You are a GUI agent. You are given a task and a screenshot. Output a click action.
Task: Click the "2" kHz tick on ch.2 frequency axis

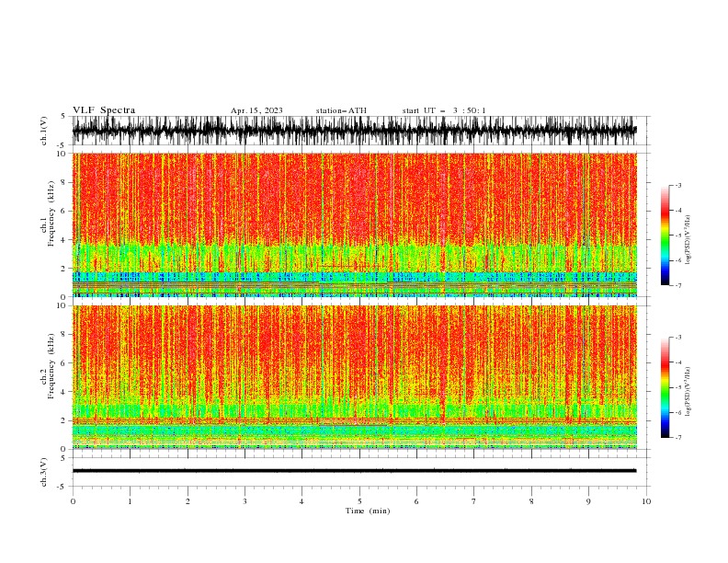pos(63,420)
